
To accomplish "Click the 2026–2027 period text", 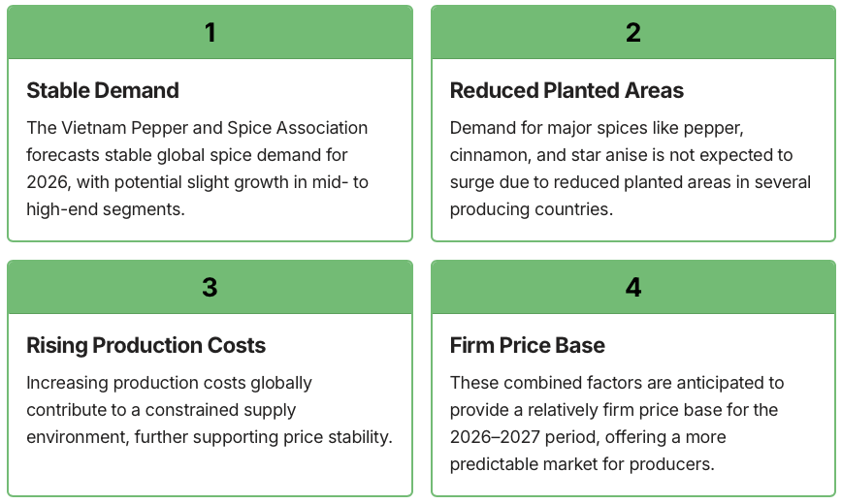I will coord(517,437).
